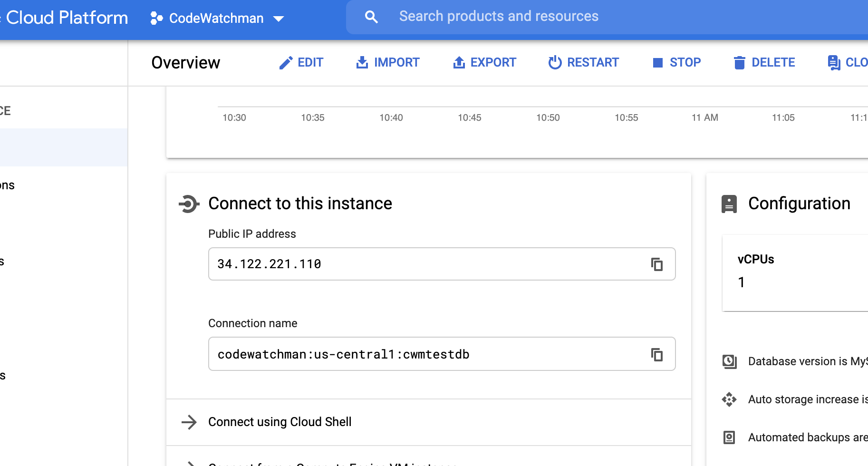Click the Automated backups are text
Viewport: 868px width, 466px height.
(x=808, y=437)
